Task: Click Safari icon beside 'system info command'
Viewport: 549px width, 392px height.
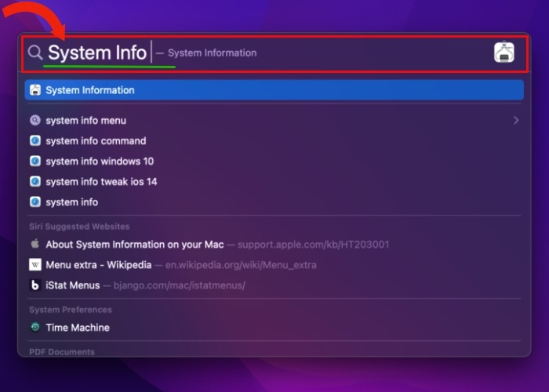Action: (x=35, y=140)
